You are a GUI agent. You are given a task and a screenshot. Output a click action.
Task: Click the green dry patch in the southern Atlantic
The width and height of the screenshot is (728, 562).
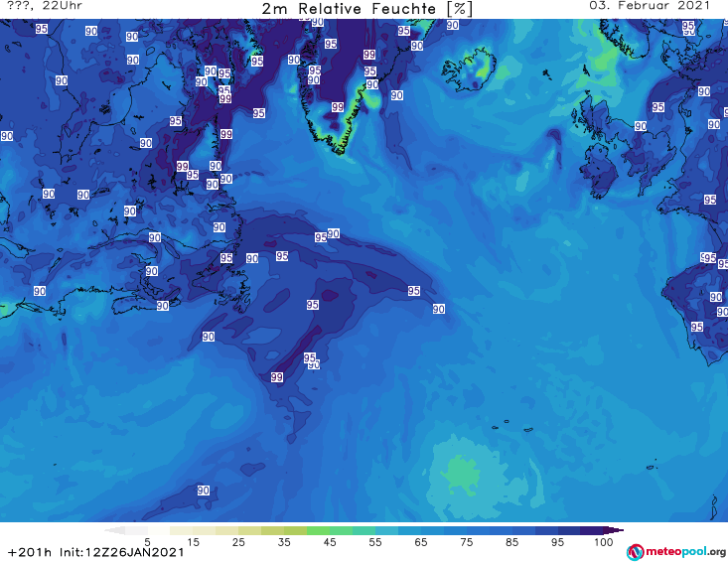click(461, 474)
